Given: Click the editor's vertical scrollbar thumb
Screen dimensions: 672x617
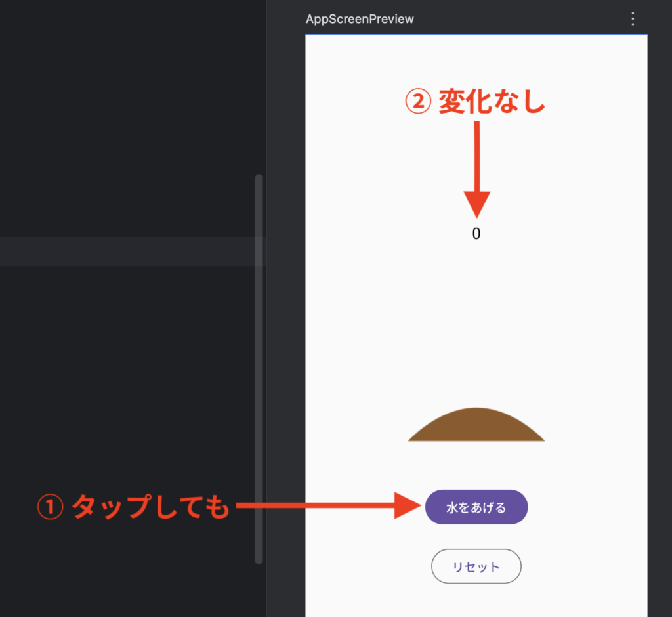Looking at the screenshot, I should pos(259,368).
